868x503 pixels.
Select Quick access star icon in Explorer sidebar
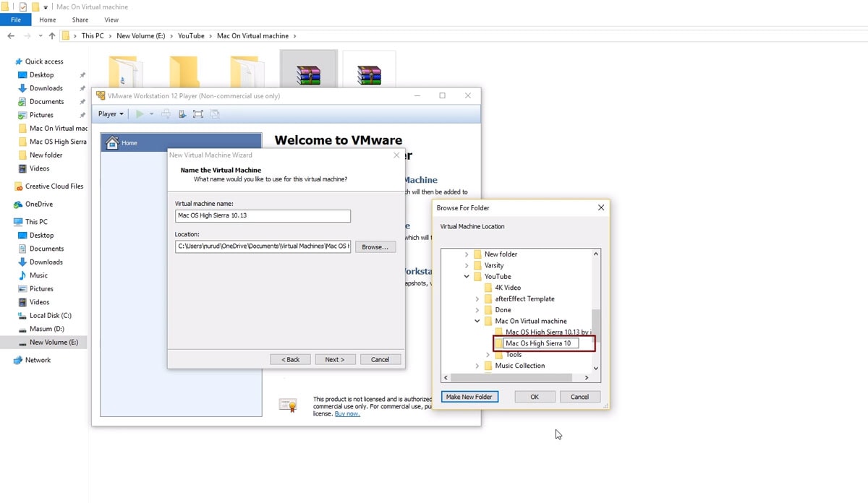click(19, 61)
